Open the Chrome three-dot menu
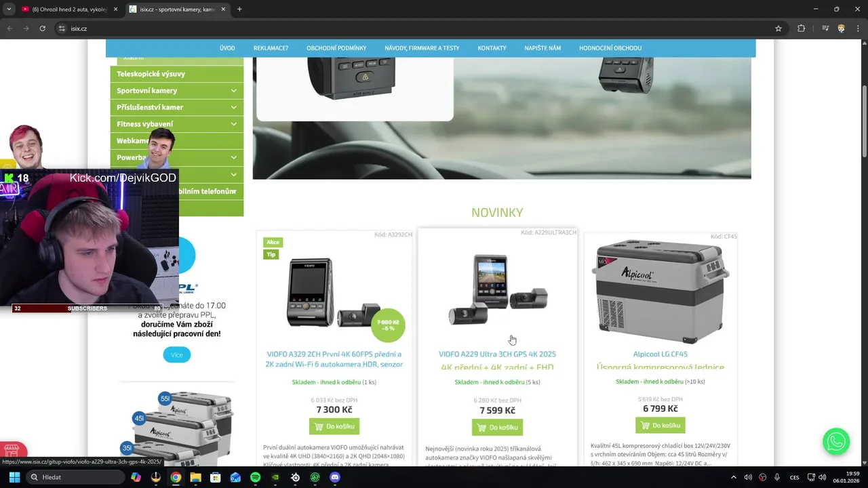 pyautogui.click(x=858, y=28)
